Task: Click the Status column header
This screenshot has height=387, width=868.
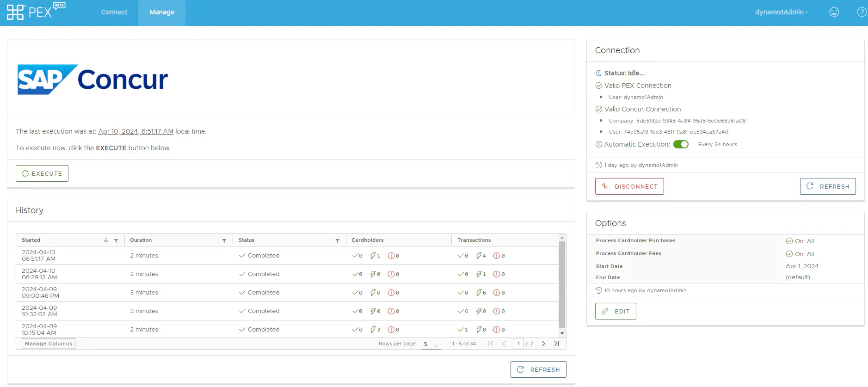Action: pos(246,240)
